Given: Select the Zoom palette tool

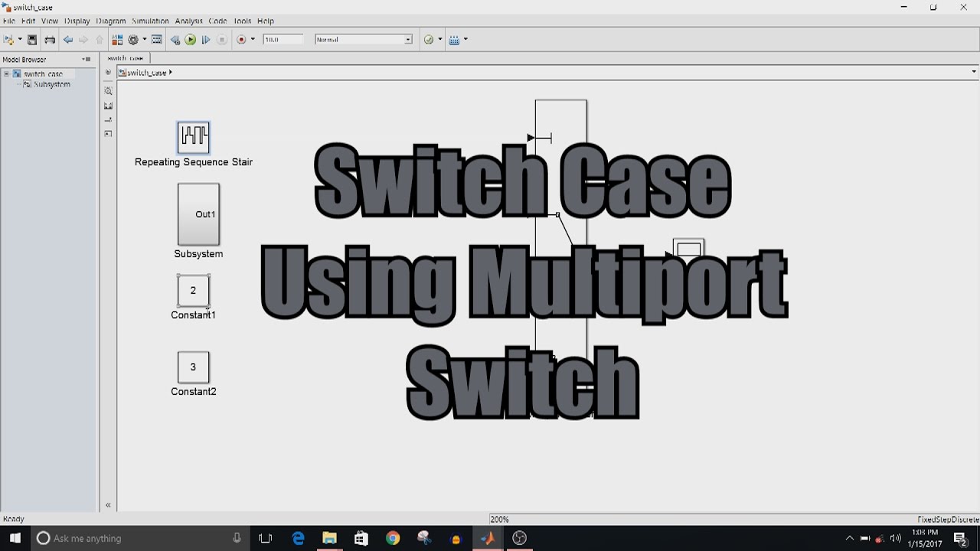Looking at the screenshot, I should tap(108, 91).
